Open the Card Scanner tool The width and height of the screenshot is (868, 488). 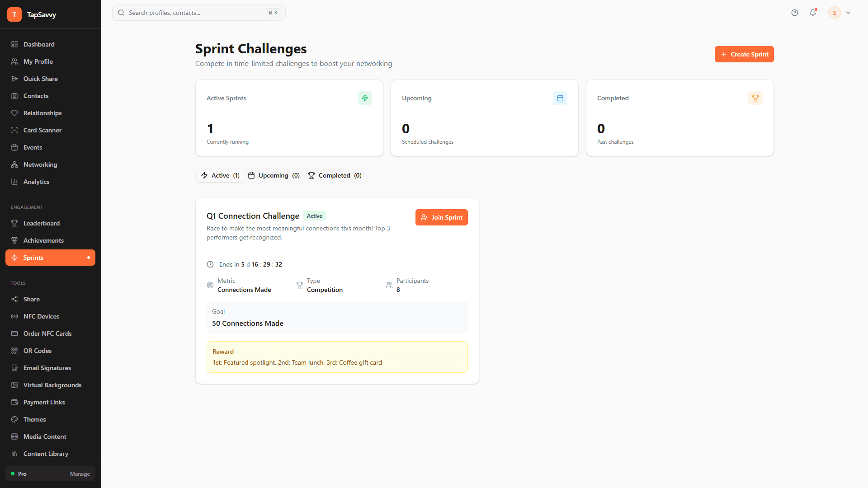pos(42,130)
